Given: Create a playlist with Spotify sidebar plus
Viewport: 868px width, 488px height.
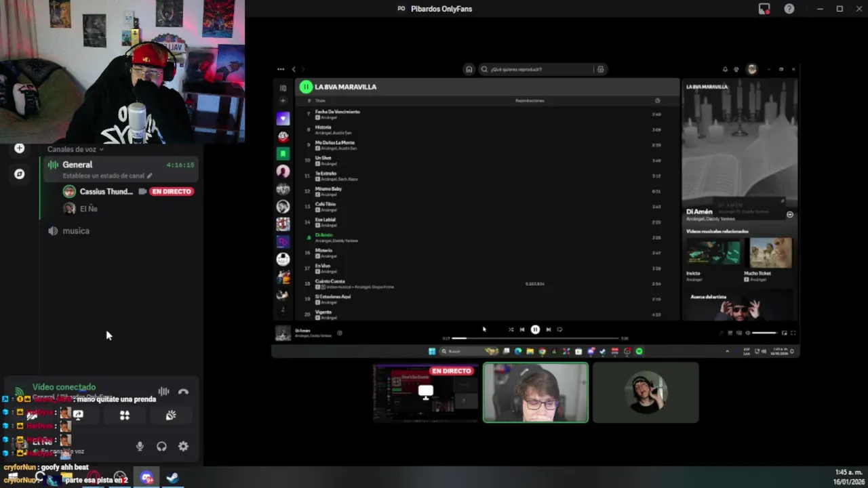Looking at the screenshot, I should pos(283,100).
